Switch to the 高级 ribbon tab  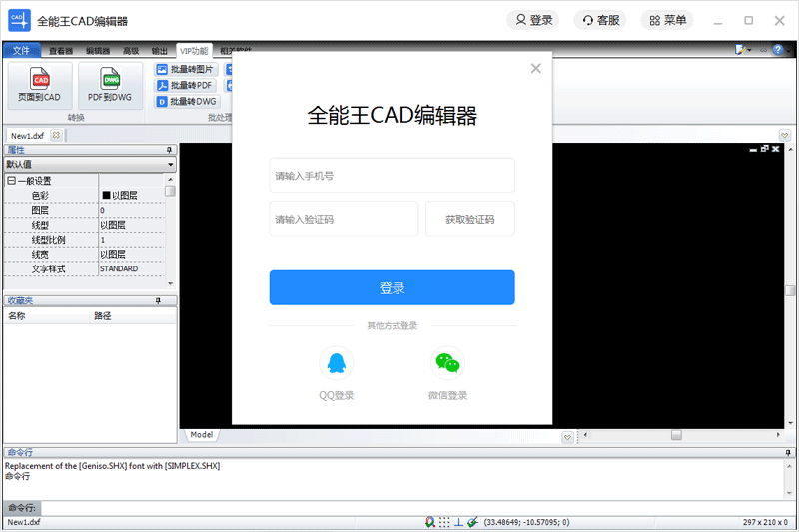pyautogui.click(x=131, y=51)
